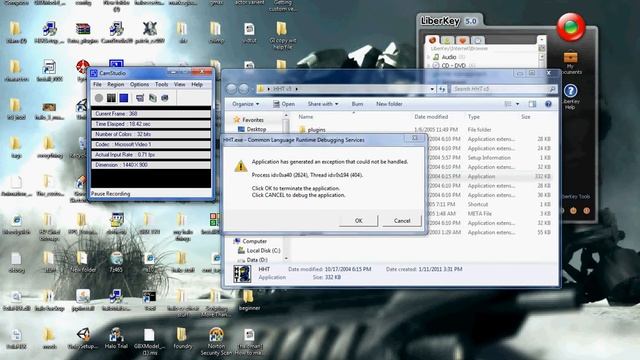The image size is (640, 360).
Task: Click the Type column header in Explorer
Action: click(x=473, y=117)
